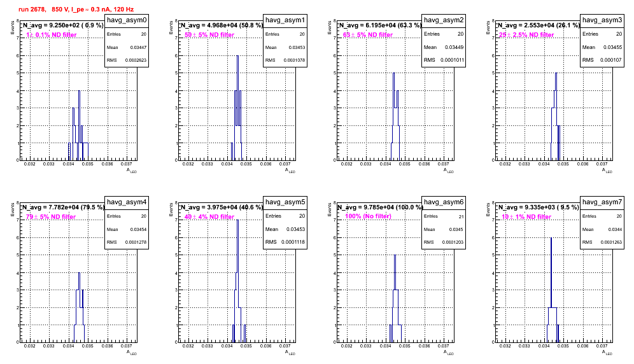Image resolution: width=634 pixels, height=364 pixels.
Task: Select the havg_asym2 stats box title
Action: [444, 20]
